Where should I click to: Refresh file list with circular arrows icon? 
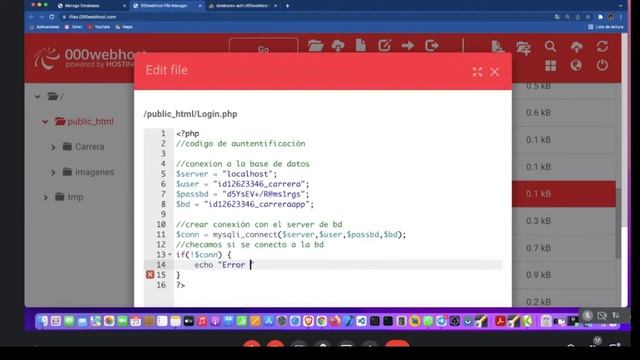602,46
